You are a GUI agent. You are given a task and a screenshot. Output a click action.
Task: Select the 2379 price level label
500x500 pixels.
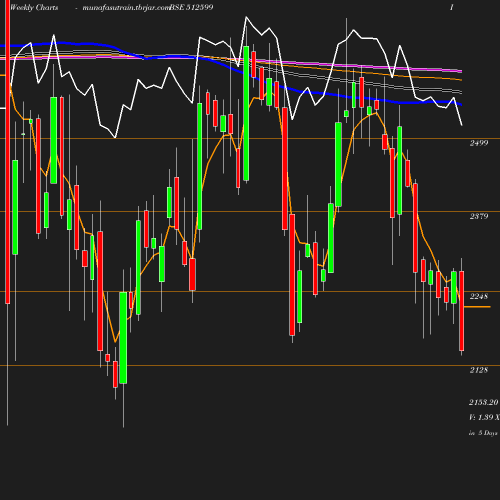479,216
